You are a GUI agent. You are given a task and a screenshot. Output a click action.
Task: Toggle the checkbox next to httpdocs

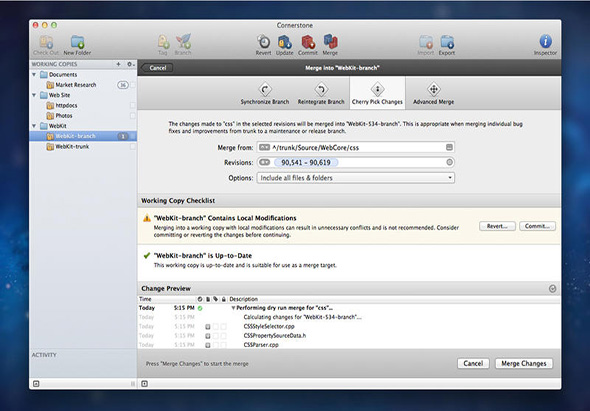pyautogui.click(x=132, y=105)
